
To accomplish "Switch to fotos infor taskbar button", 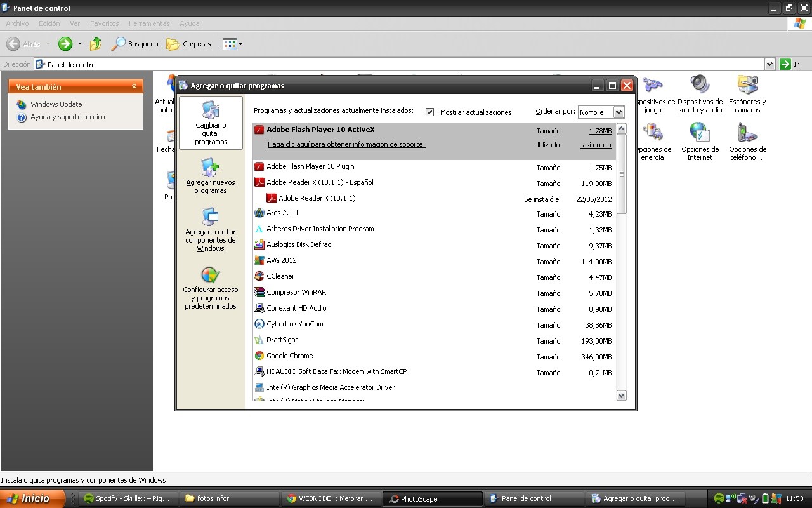I will pyautogui.click(x=230, y=498).
